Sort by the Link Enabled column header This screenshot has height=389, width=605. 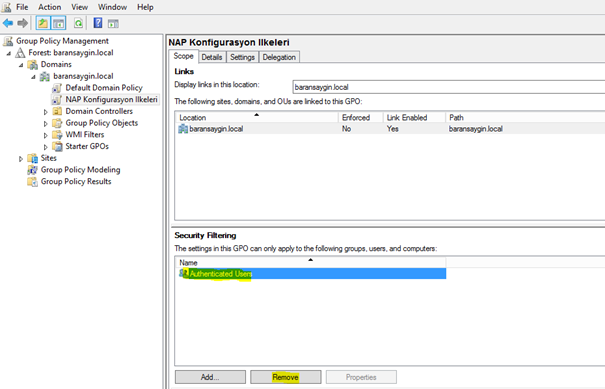[x=414, y=117]
